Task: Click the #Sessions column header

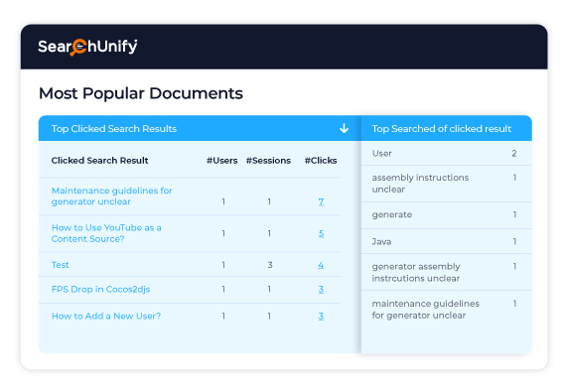Action: coord(268,161)
